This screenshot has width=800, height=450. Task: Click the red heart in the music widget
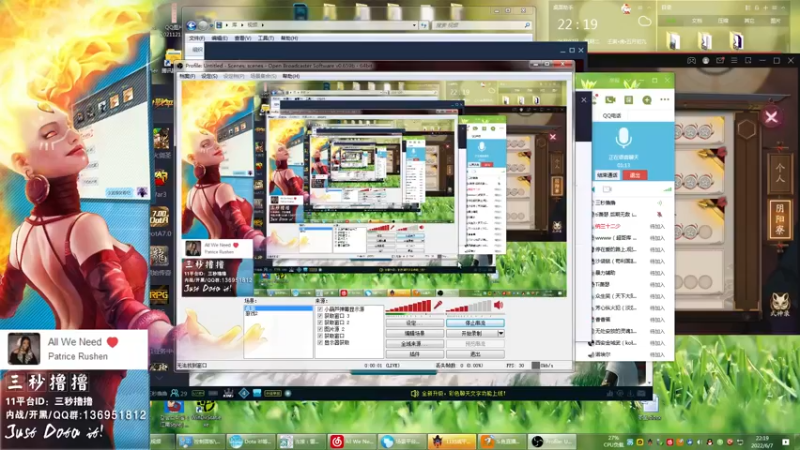pos(113,342)
